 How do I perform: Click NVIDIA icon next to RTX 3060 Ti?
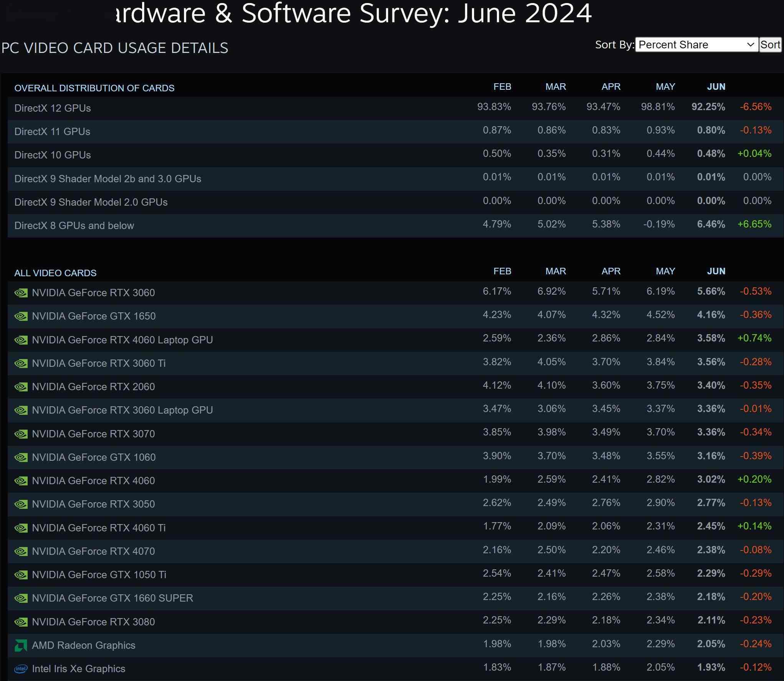click(21, 363)
